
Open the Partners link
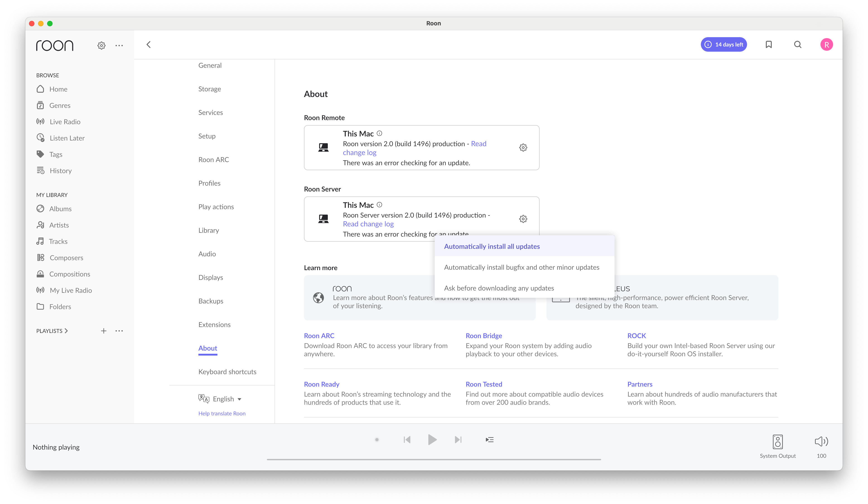(x=640, y=384)
